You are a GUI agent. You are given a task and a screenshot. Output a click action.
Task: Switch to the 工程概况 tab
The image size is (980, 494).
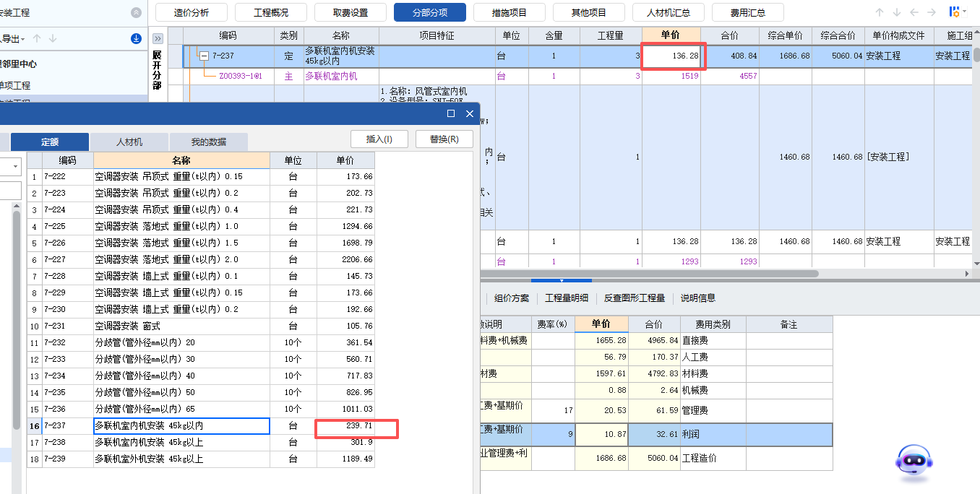point(271,12)
